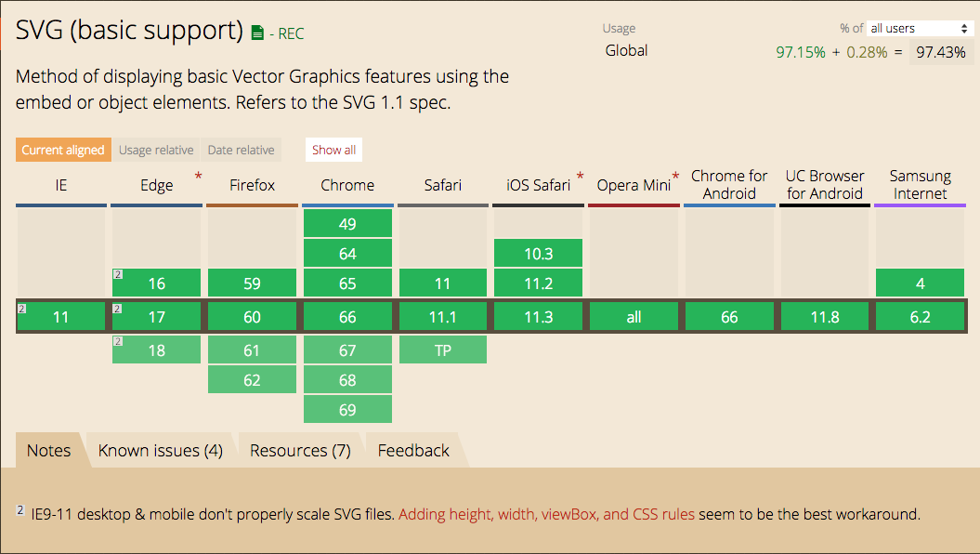
Task: Follow the 'Adding height, width, viewBox' workaround link
Action: point(546,514)
